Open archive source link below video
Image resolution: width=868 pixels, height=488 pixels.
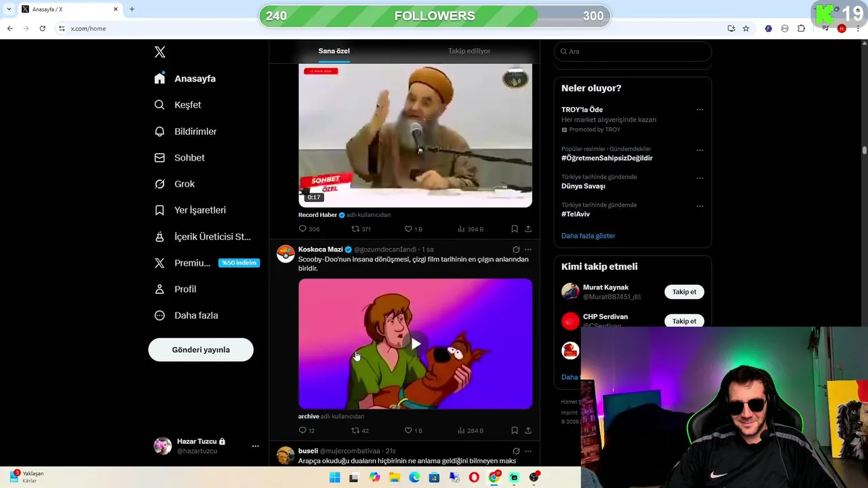click(x=309, y=416)
